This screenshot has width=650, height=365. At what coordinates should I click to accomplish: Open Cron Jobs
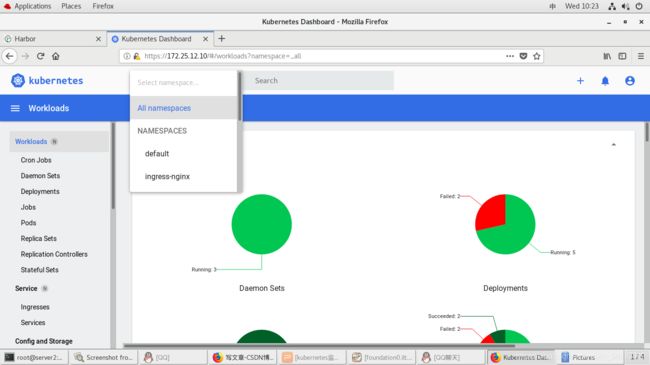coord(36,160)
